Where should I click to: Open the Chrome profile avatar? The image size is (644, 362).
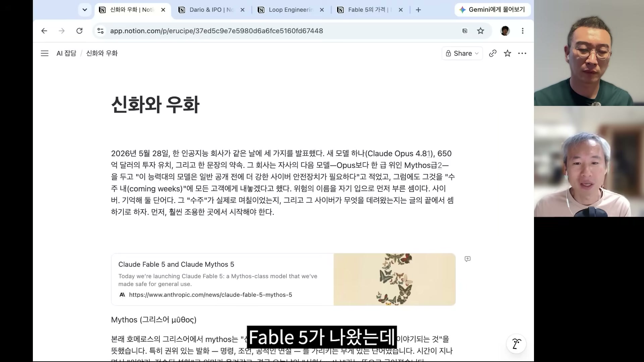pos(505,31)
